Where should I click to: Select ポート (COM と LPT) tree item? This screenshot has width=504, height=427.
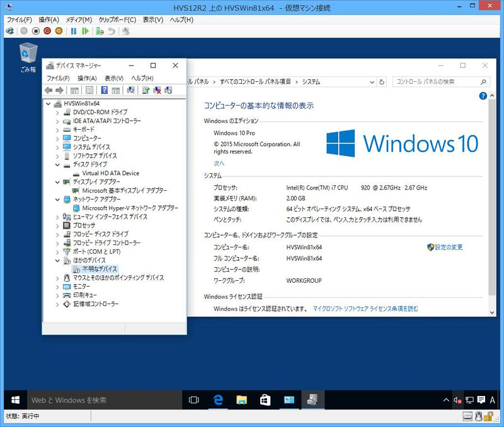[97, 251]
